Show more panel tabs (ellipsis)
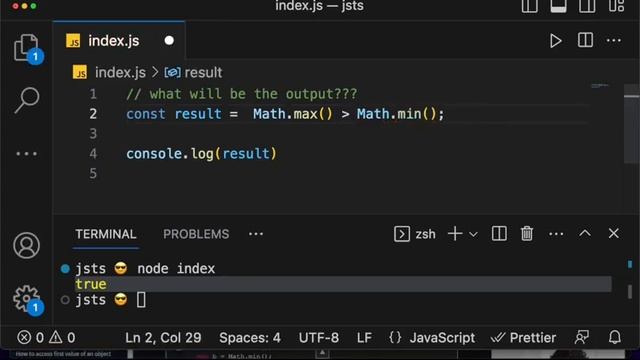This screenshot has width=640, height=360. click(256, 234)
